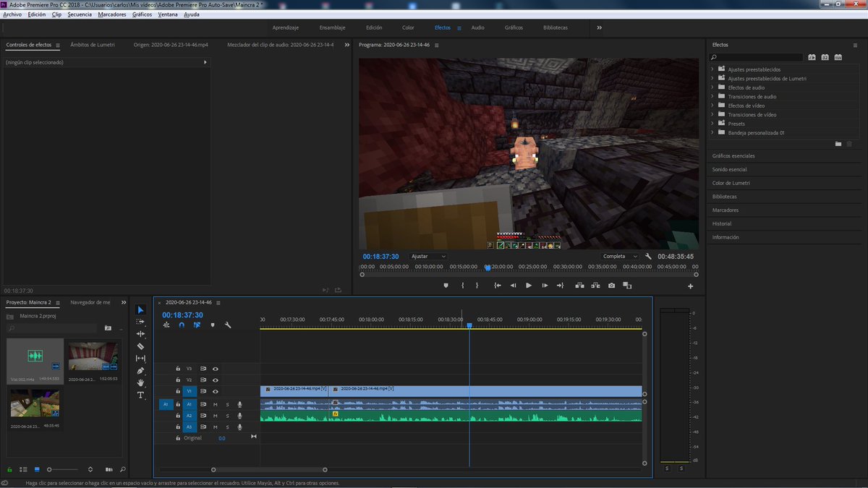Click the timeline wrench display settings icon
Screen dimensions: 868x488
tap(228, 325)
